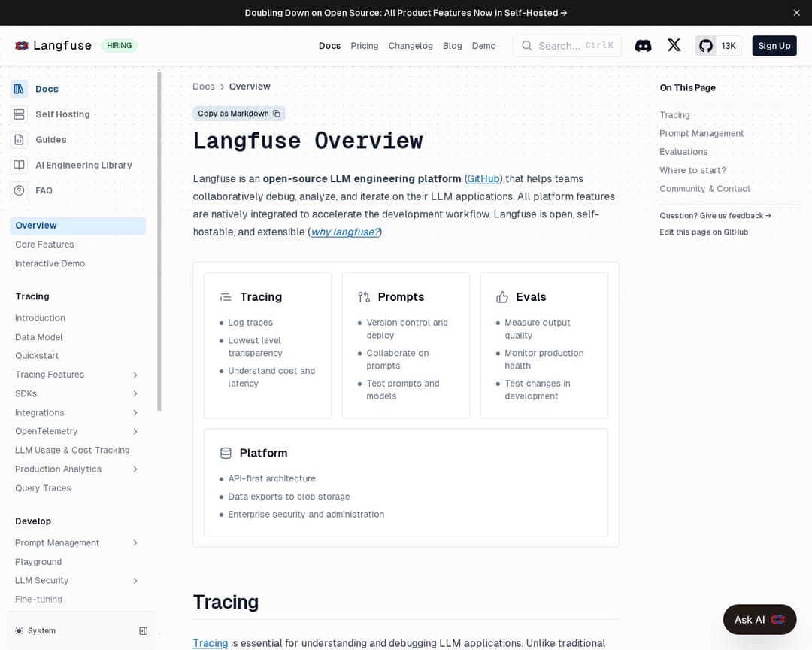Click the HIRING badge
812x650 pixels.
click(119, 46)
